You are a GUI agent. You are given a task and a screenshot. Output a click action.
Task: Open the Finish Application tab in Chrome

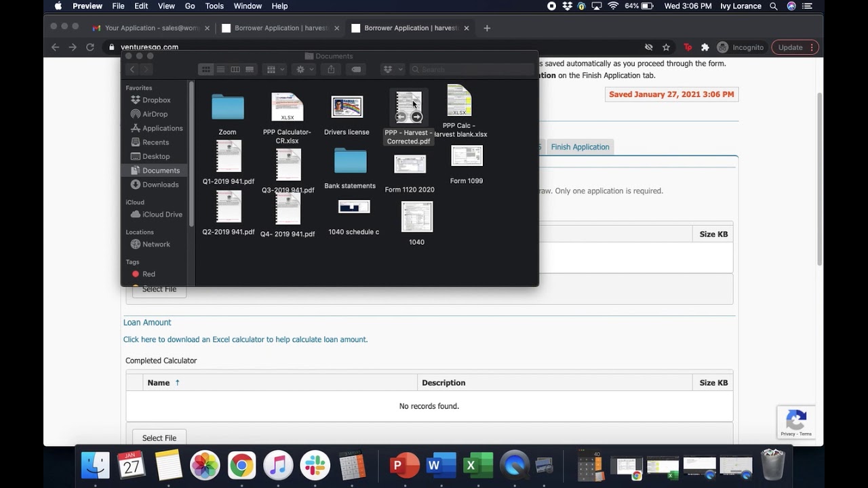[580, 147]
